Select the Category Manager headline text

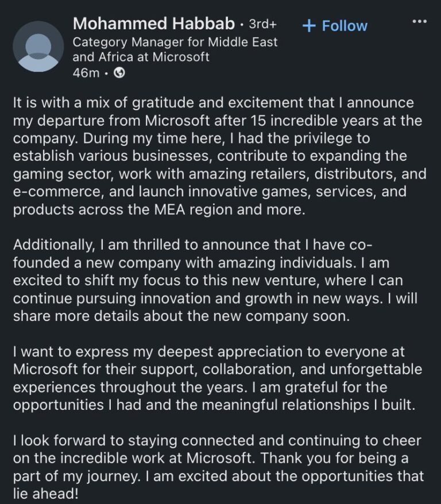pyautogui.click(x=173, y=49)
